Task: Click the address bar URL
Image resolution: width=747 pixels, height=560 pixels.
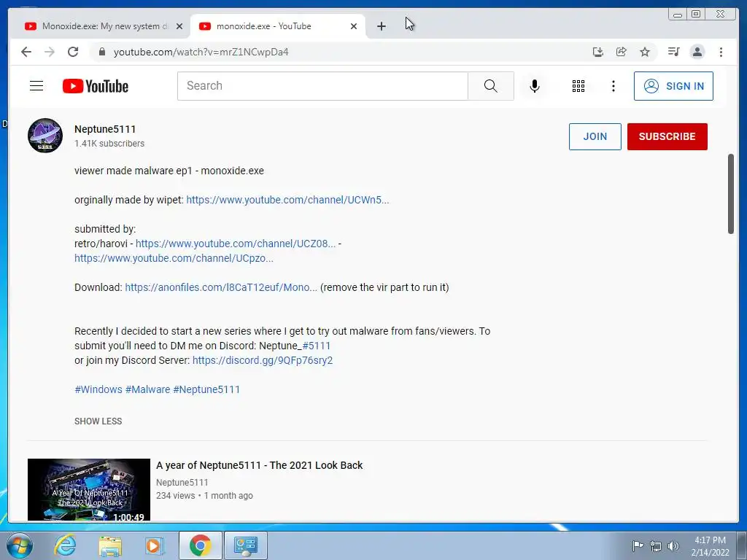Action: point(201,52)
